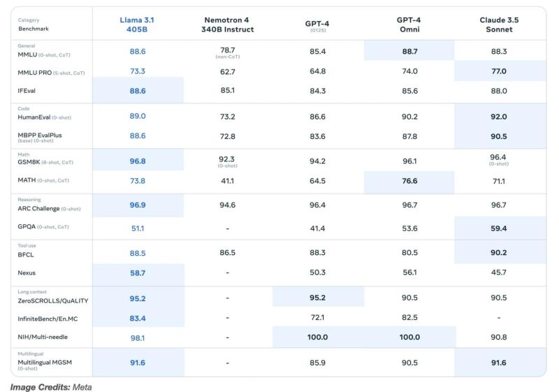This screenshot has height=392, width=559.
Task: Click the GPT-4 (0125) column header
Action: coord(317,25)
